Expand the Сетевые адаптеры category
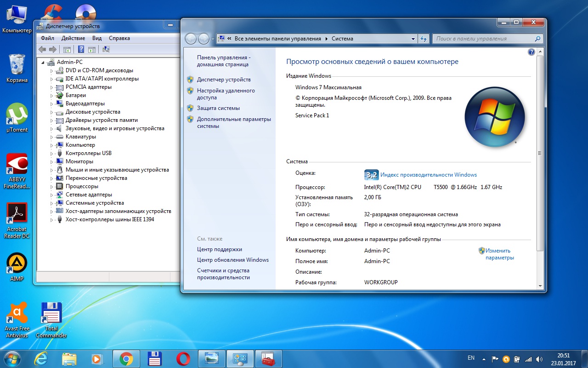This screenshot has height=368, width=588. coord(52,195)
